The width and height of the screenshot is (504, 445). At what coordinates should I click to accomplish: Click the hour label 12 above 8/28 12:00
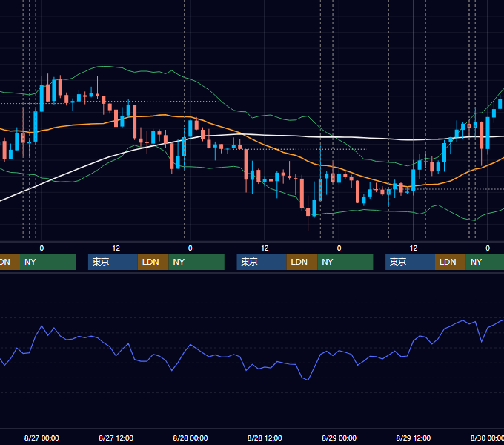coord(265,248)
